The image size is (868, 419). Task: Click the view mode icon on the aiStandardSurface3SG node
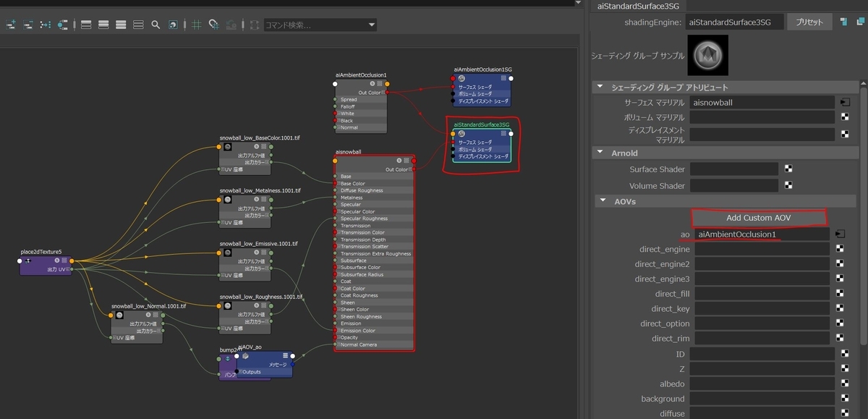click(504, 134)
